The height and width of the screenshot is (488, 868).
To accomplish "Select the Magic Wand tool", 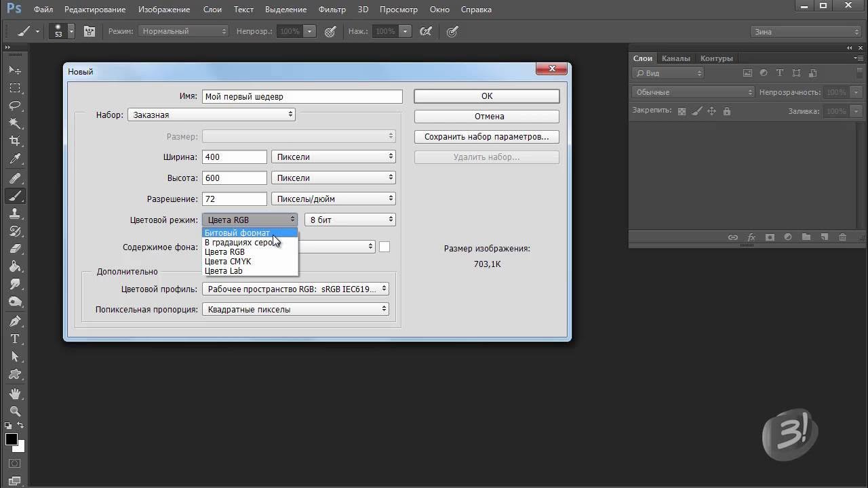I will tap(15, 123).
